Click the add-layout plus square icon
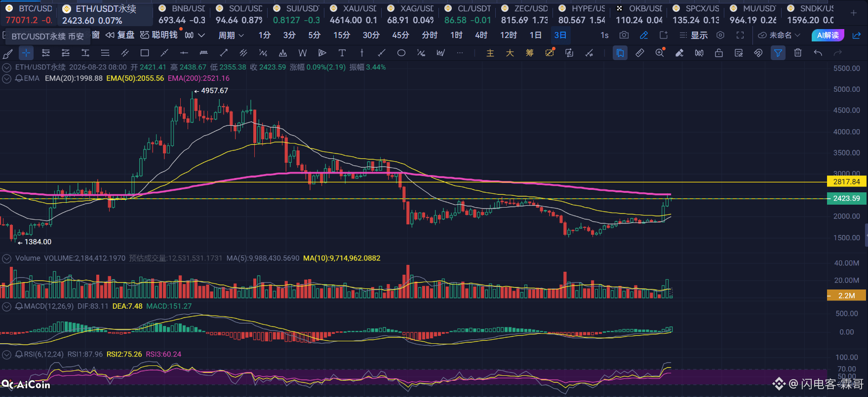The height and width of the screenshot is (397, 868). pos(664,35)
